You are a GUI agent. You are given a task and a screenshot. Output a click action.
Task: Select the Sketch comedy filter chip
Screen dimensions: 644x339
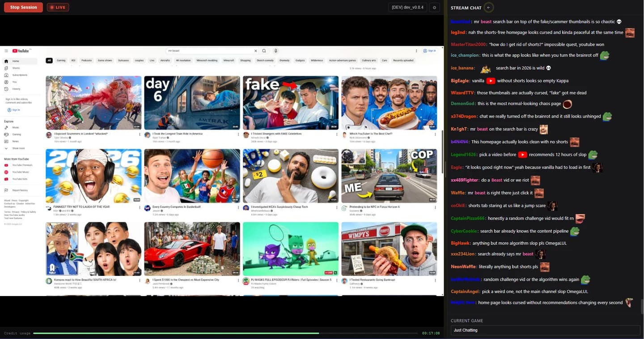[266, 60]
